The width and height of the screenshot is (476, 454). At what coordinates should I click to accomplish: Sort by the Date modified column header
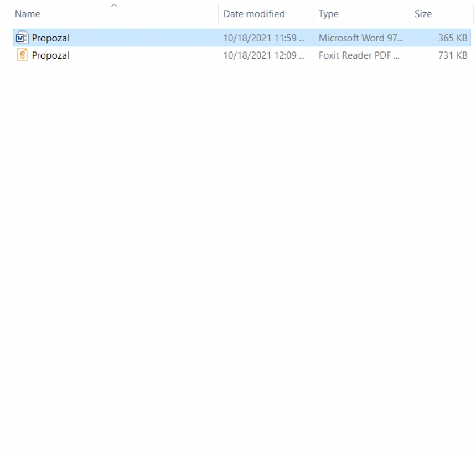(x=254, y=14)
